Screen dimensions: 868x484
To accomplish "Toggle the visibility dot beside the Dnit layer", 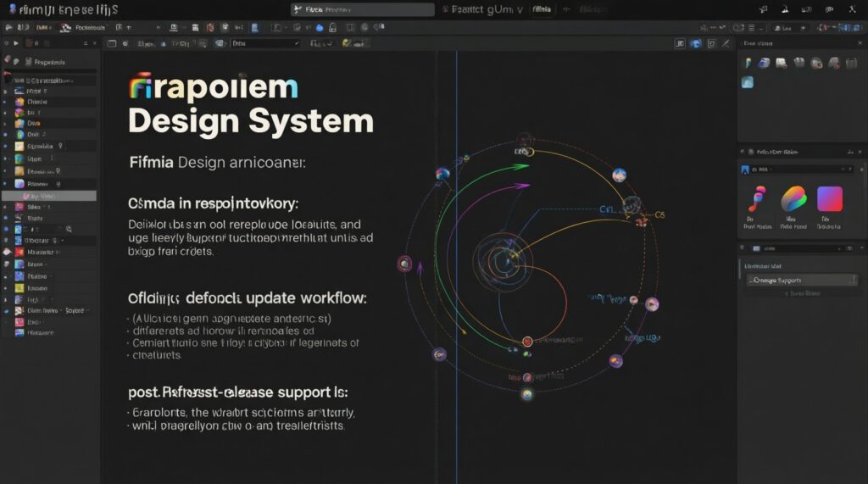I will (6, 135).
